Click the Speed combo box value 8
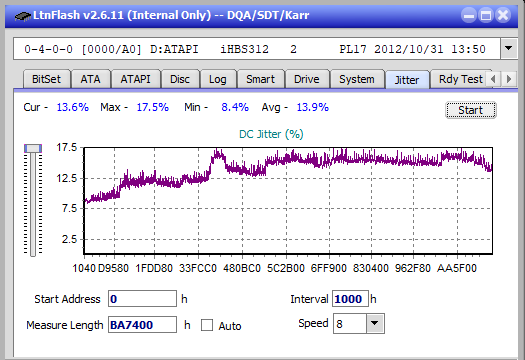Screen dimensions: 525x360 (x=350, y=324)
